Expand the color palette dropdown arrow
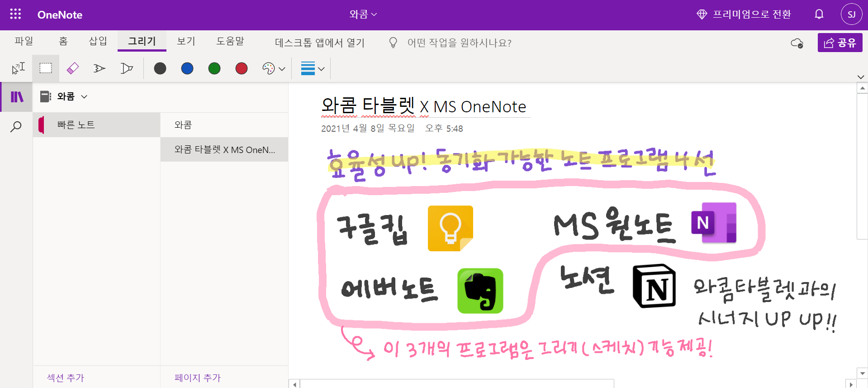 pos(282,69)
